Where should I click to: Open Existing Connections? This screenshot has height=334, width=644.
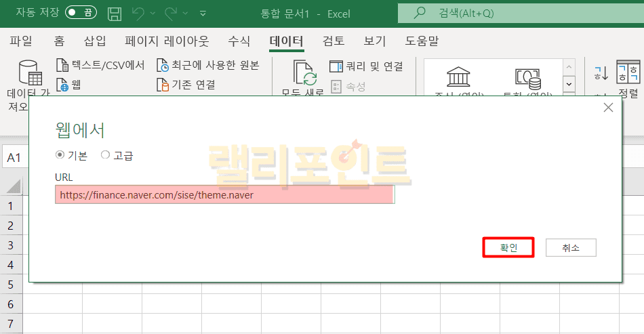click(x=163, y=85)
